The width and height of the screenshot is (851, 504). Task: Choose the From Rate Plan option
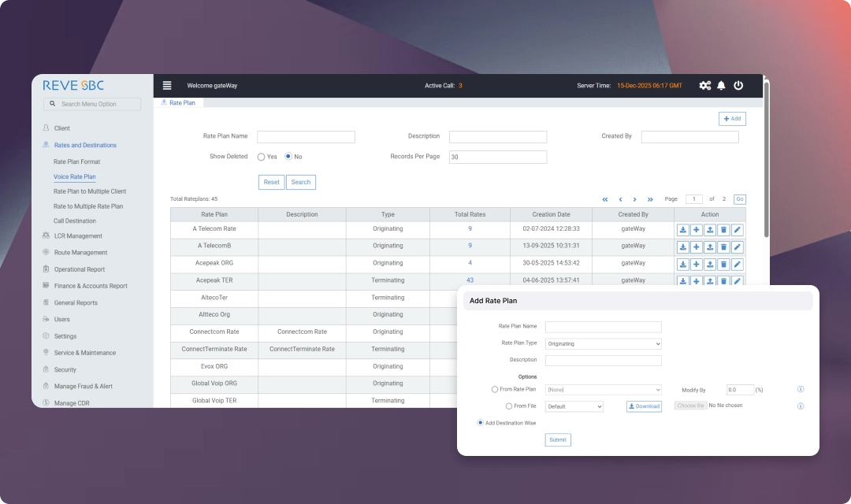[495, 389]
